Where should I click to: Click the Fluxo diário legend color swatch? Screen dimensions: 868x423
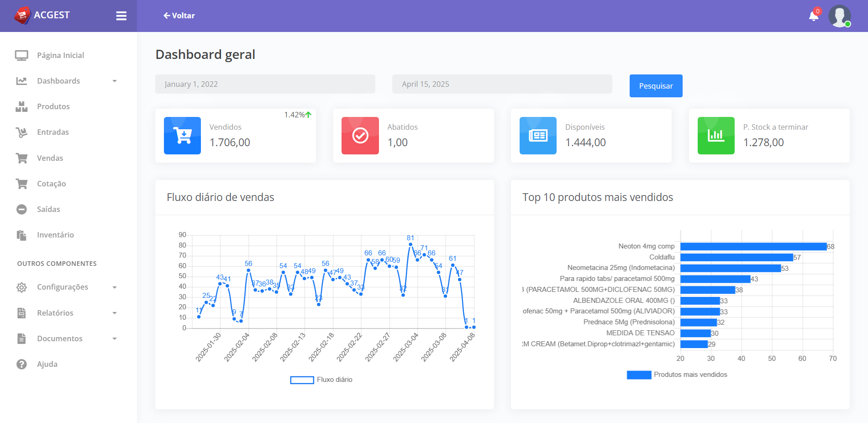(302, 380)
